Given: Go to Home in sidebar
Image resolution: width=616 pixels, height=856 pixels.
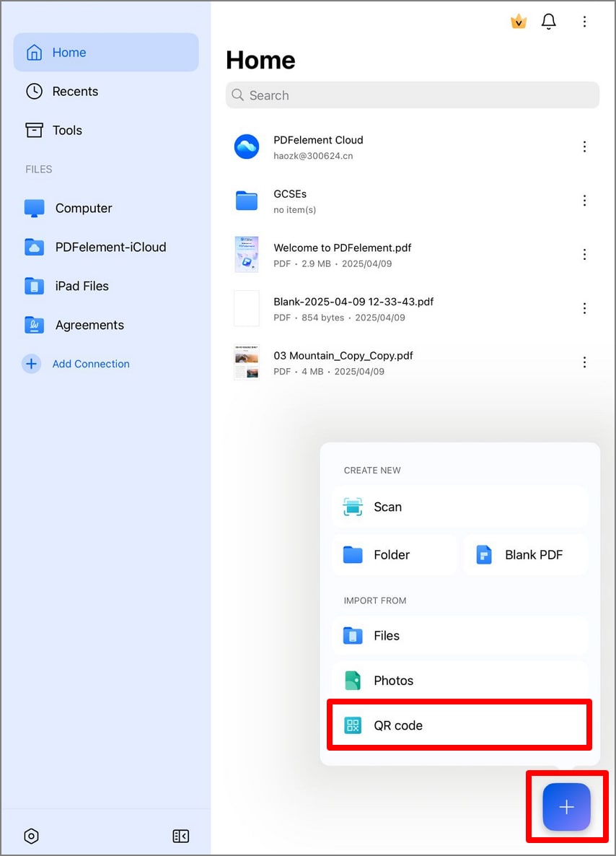Looking at the screenshot, I should [x=106, y=53].
